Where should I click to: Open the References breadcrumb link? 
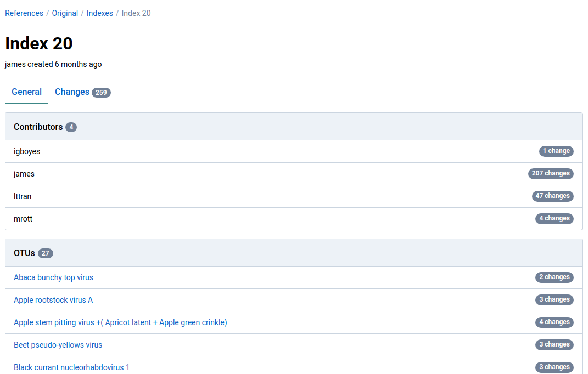pyautogui.click(x=24, y=13)
